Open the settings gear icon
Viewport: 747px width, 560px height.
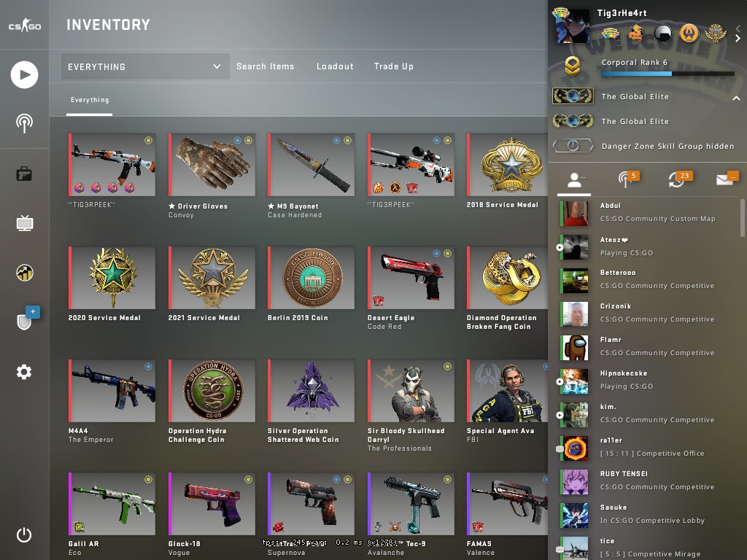(24, 372)
